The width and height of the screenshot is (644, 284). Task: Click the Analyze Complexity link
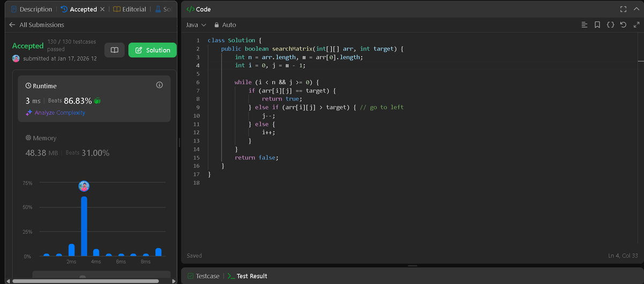click(x=55, y=113)
